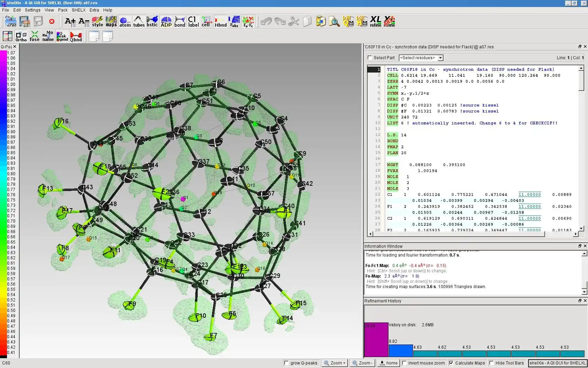
Task: Open the SHELX menu
Action: point(78,10)
